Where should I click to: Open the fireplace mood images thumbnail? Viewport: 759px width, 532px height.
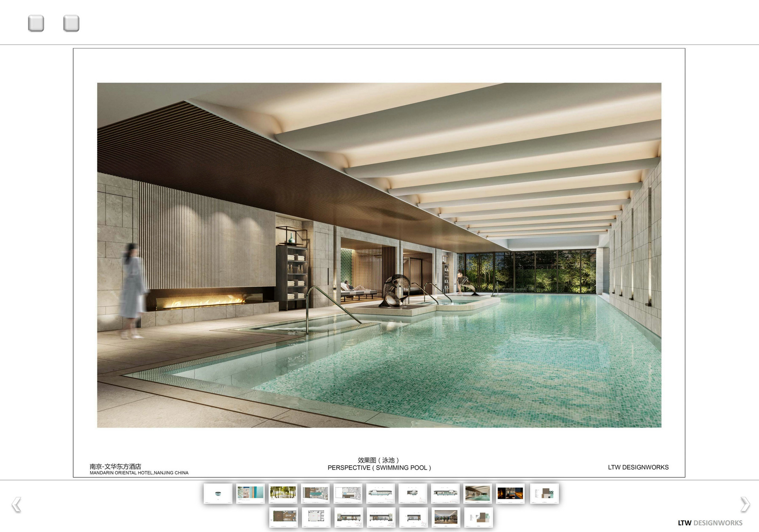click(x=510, y=493)
